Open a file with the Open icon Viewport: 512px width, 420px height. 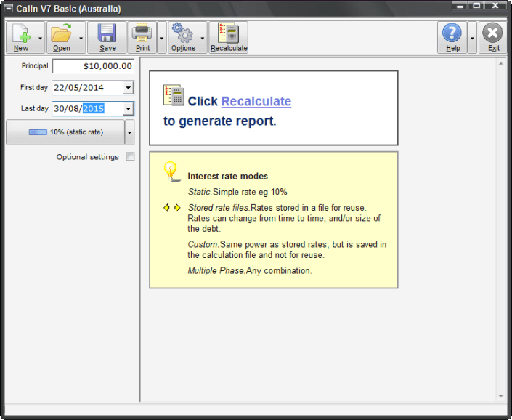pos(62,33)
